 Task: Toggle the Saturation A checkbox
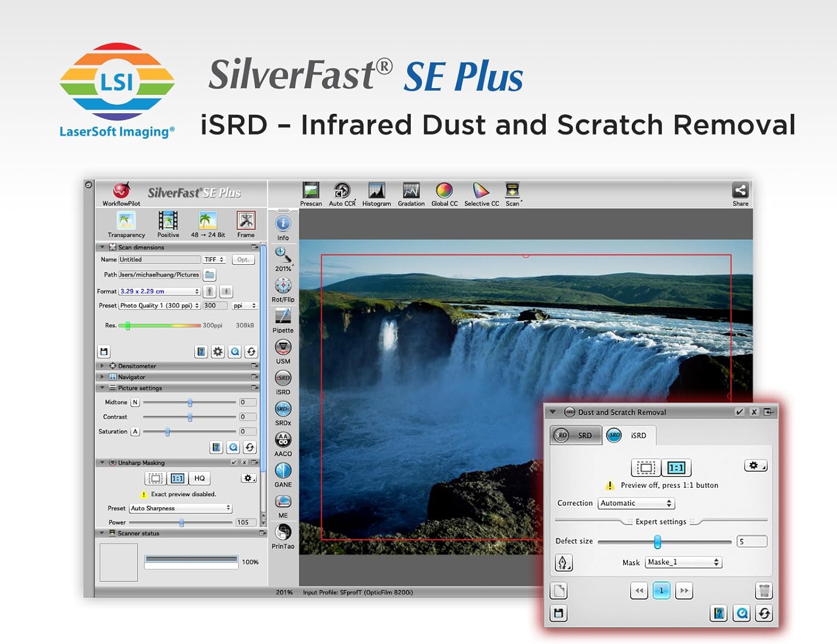[135, 432]
